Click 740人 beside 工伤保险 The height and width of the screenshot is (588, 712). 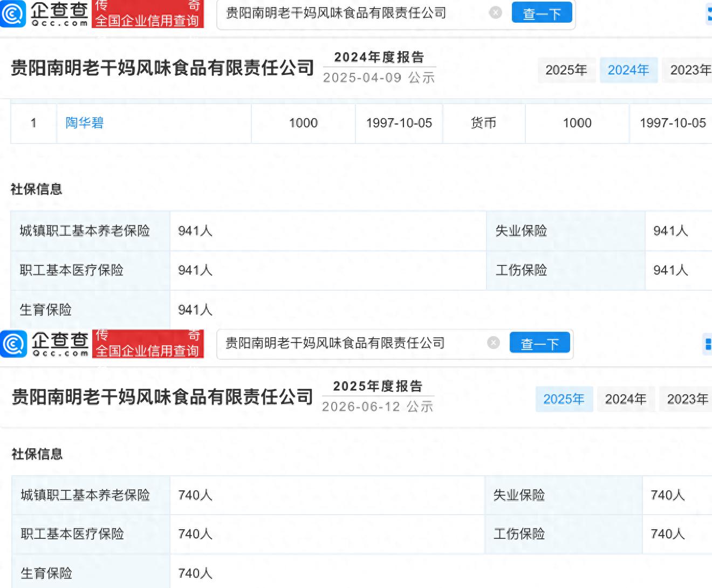point(668,534)
